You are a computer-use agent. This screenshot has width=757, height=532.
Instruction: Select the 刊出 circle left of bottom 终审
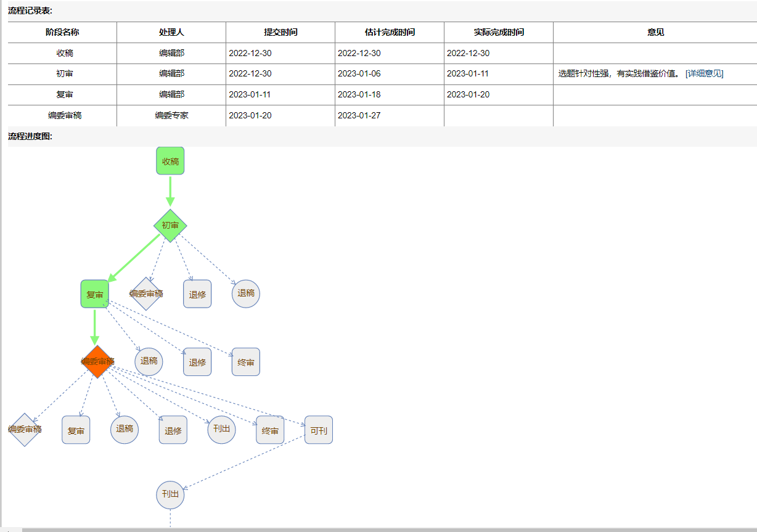coord(221,428)
